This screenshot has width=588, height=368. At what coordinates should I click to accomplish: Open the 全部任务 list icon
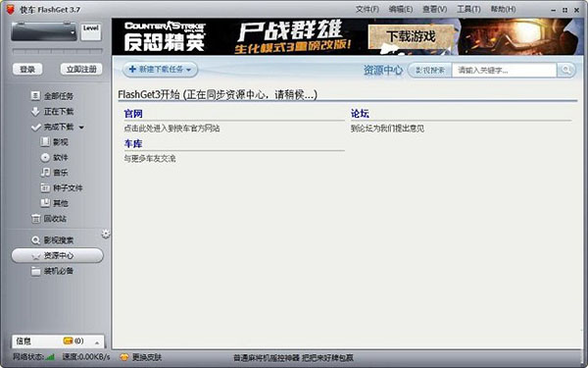pos(35,96)
